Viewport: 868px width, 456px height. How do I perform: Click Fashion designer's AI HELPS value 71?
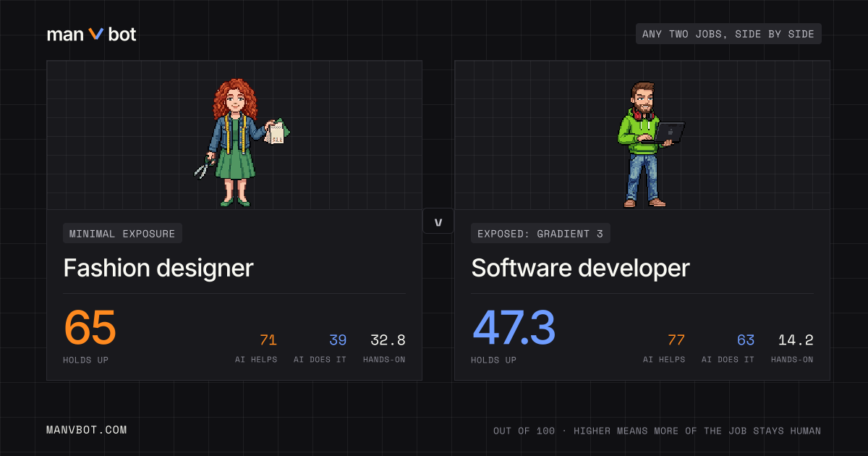click(x=268, y=340)
